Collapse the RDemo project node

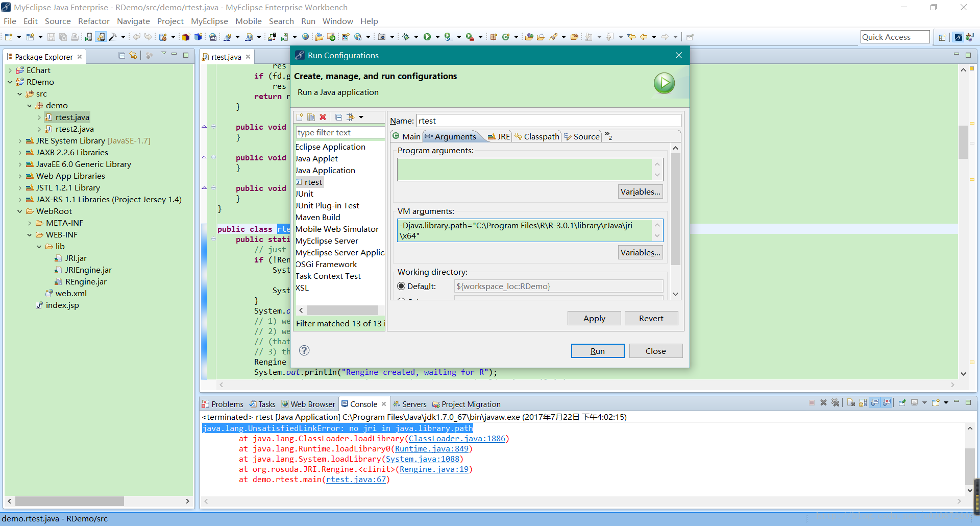pyautogui.click(x=10, y=82)
